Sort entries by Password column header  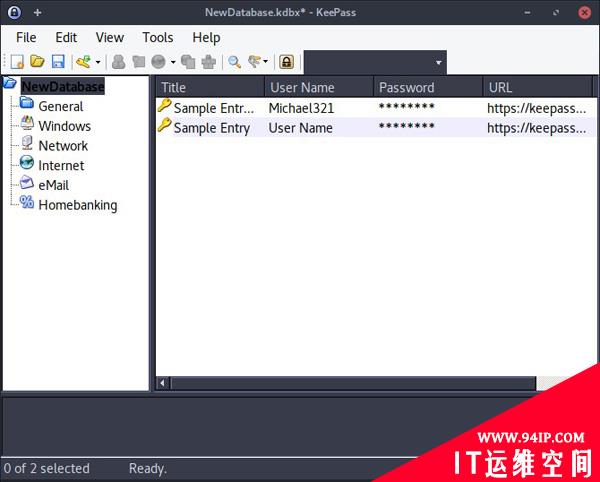428,88
